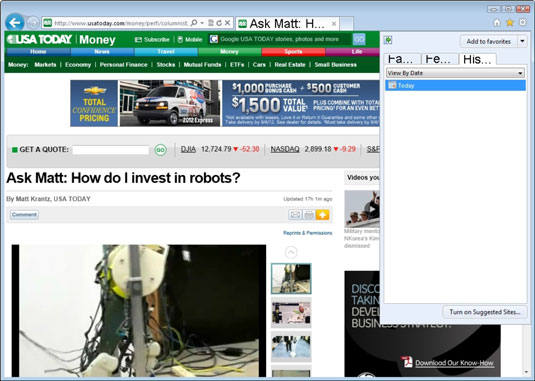
Task: Click the blue GO search button
Action: [x=359, y=39]
